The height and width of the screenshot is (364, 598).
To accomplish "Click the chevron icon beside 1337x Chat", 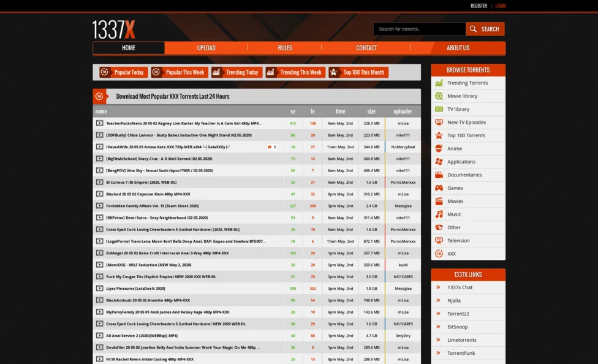I will click(x=438, y=287).
